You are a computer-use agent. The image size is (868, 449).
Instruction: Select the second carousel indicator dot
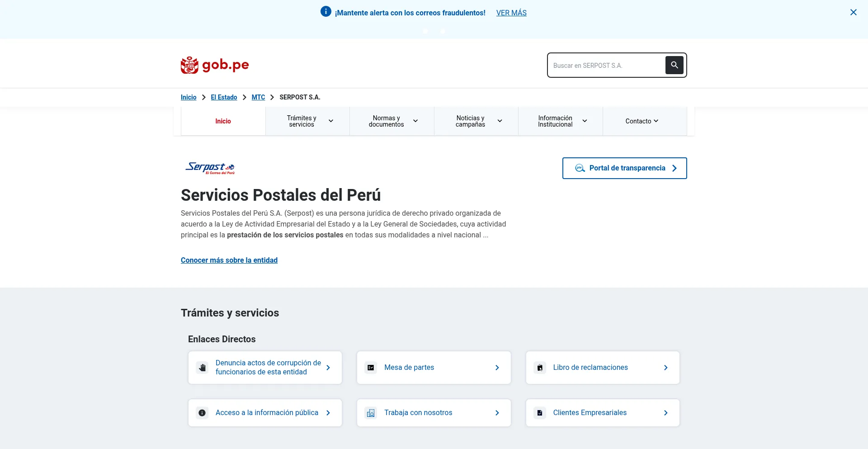(x=443, y=31)
